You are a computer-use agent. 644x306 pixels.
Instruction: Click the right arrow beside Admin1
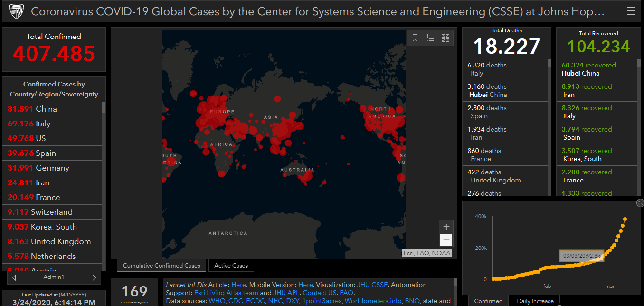(x=94, y=277)
